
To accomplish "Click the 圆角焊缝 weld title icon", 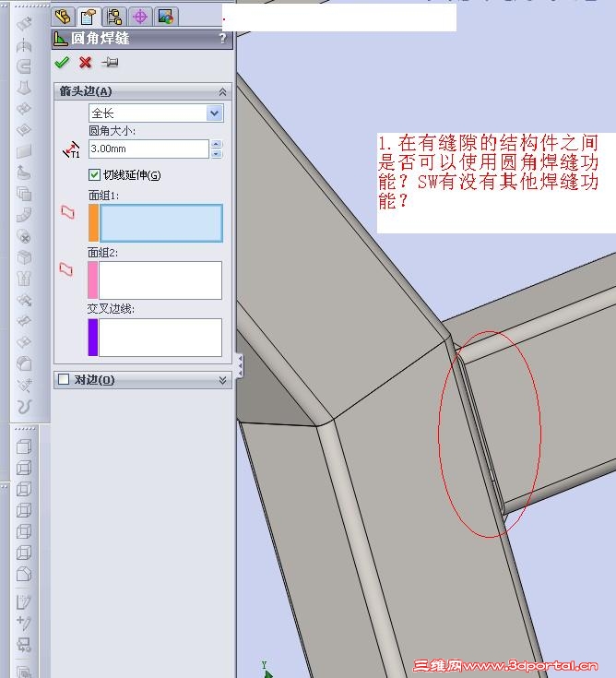I will click(61, 39).
